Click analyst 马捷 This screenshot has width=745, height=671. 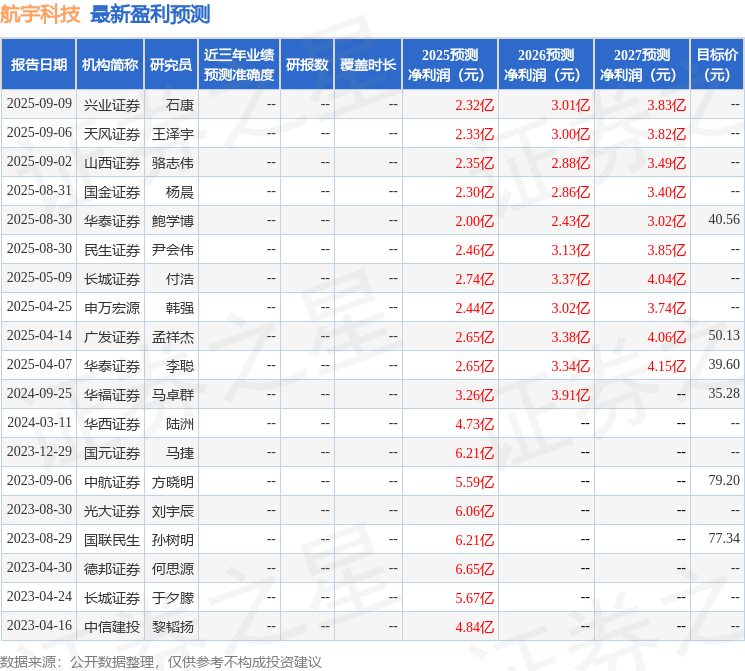[x=180, y=453]
